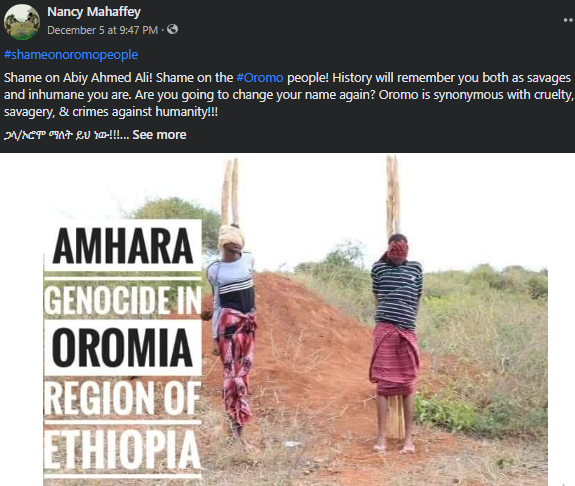This screenshot has width=575, height=486.
Task: Click the Amharic text line in the post
Action: [x=66, y=135]
